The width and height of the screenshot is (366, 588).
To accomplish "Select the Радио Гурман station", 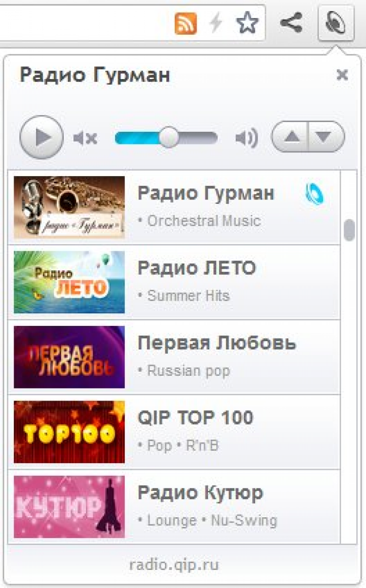I will pyautogui.click(x=174, y=207).
